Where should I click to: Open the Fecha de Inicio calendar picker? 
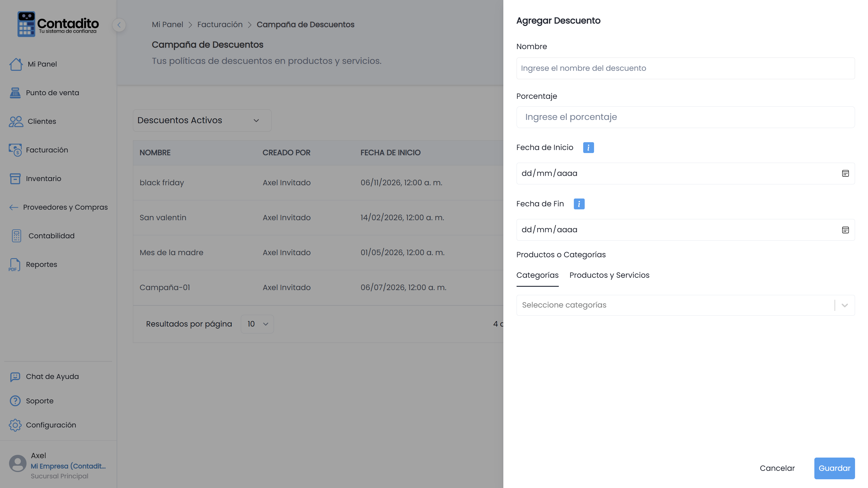click(x=845, y=174)
